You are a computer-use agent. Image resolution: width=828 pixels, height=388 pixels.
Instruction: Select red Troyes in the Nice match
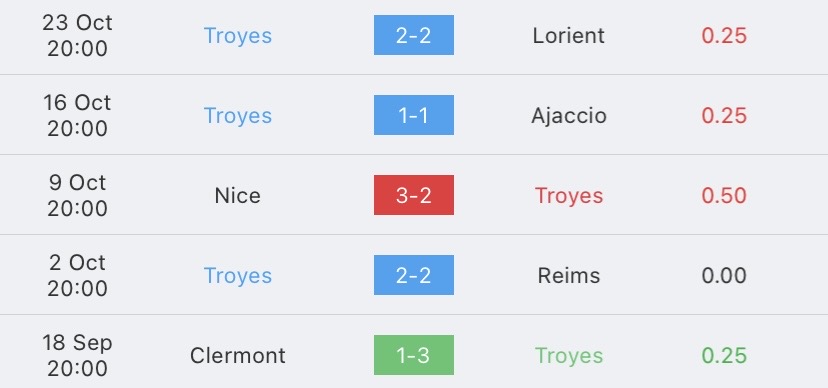click(x=569, y=196)
